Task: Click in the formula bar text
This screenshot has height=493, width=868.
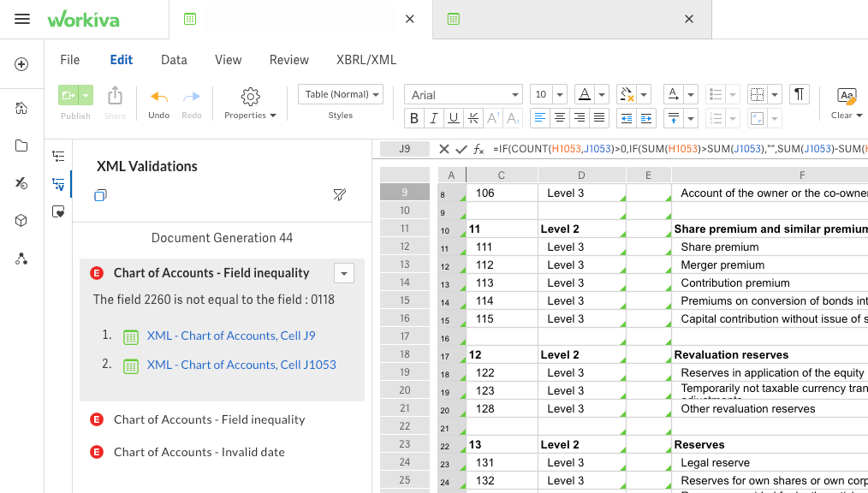Action: tap(680, 149)
